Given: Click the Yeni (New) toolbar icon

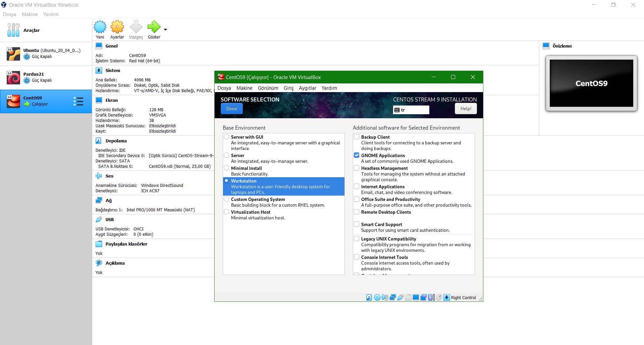Looking at the screenshot, I should pyautogui.click(x=100, y=27).
